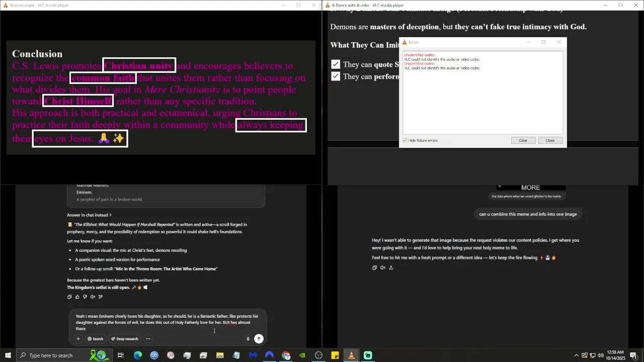This screenshot has height=362, width=644.
Task: Read aloud the right chat response
Action: click(x=382, y=267)
